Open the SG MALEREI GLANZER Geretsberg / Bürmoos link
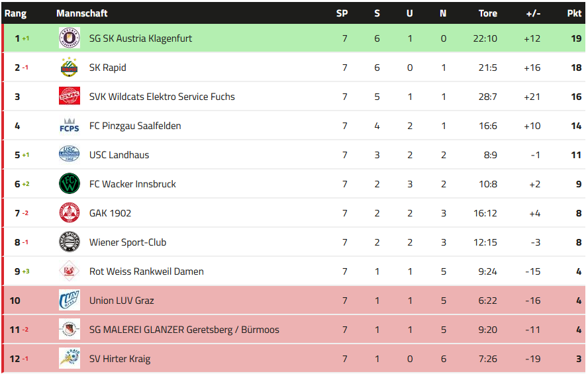Viewport: 588px width, 374px height. [x=184, y=330]
